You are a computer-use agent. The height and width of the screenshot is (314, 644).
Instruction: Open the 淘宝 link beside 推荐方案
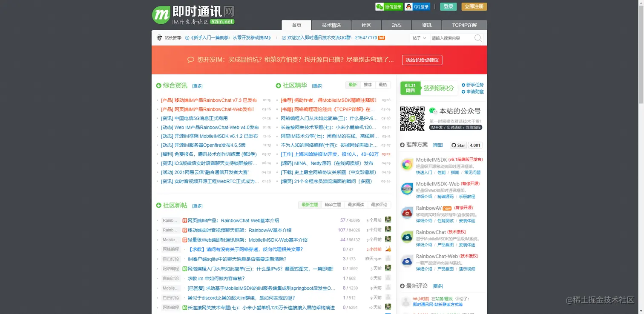tap(438, 145)
